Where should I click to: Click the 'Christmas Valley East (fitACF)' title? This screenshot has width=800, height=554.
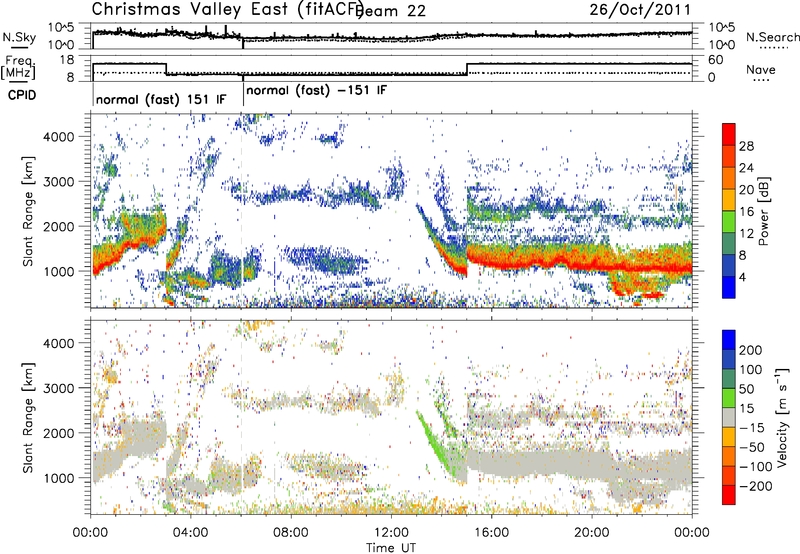click(x=227, y=9)
